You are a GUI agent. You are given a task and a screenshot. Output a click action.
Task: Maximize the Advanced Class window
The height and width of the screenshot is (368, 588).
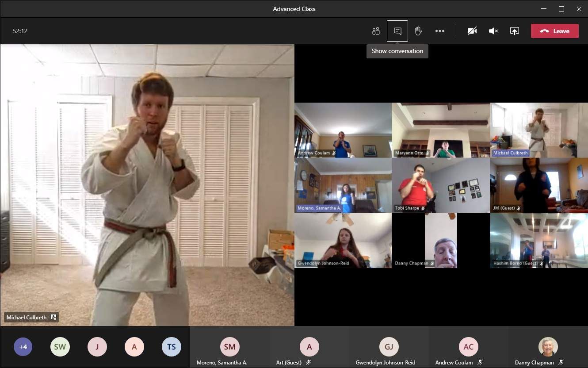tap(561, 9)
